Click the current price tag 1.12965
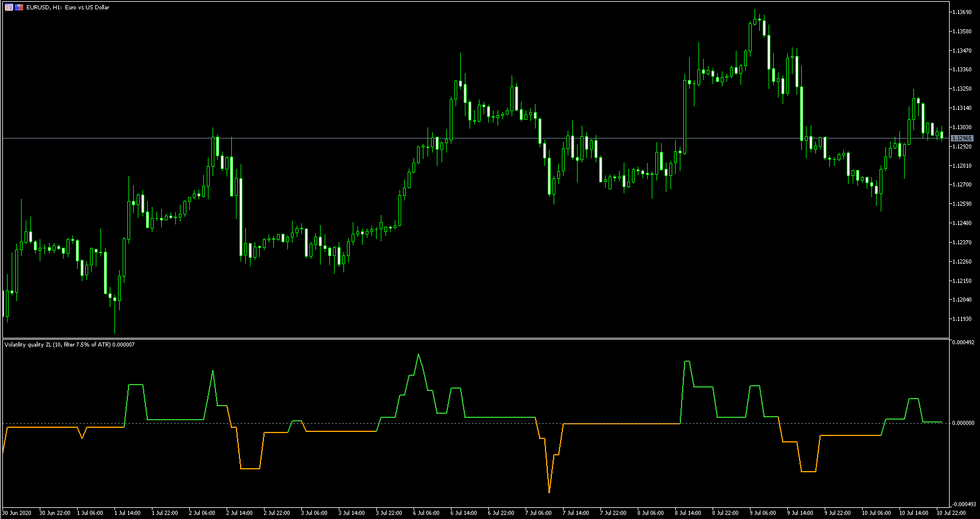Image resolution: width=980 pixels, height=519 pixels. (x=962, y=139)
